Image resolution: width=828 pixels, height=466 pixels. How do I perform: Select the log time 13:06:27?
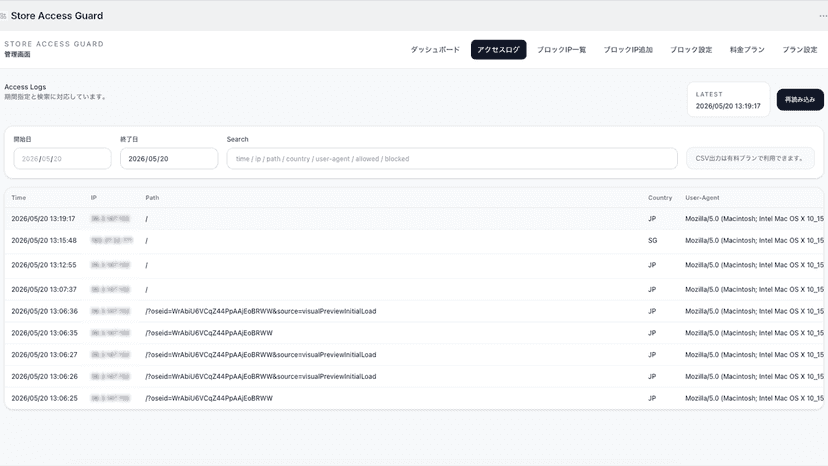click(44, 355)
